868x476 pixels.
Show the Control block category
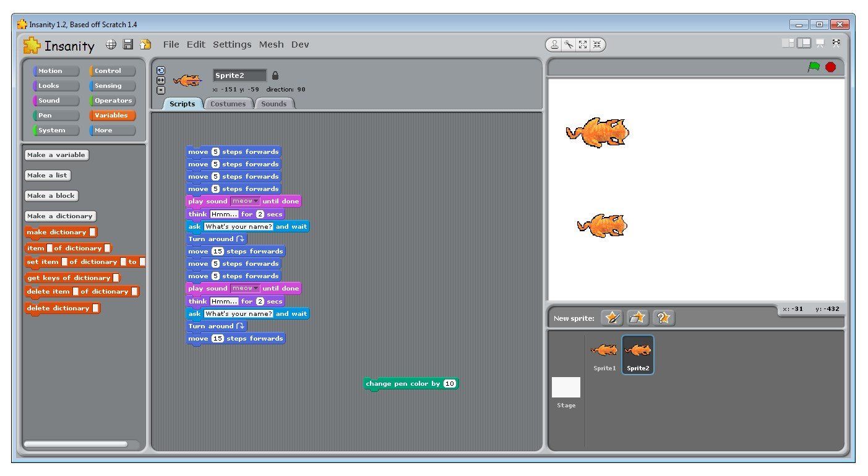(113, 71)
